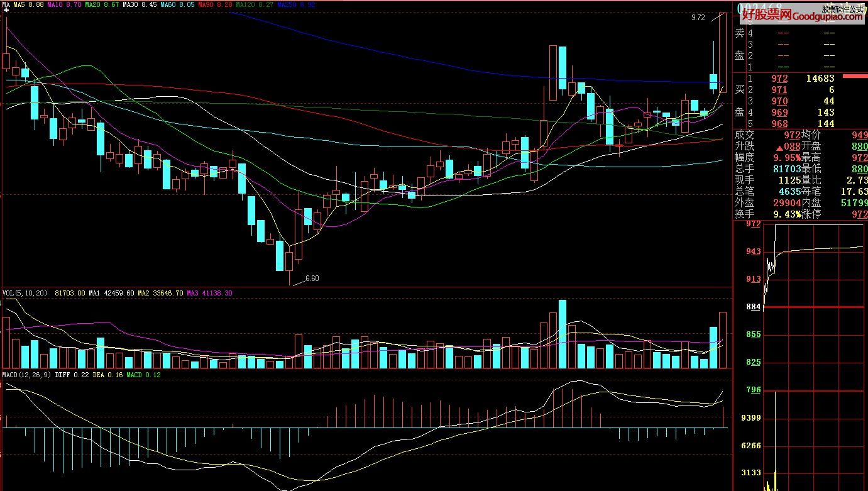This screenshot has height=491, width=868.
Task: Click the green MACD 0.12 value
Action: 143,375
